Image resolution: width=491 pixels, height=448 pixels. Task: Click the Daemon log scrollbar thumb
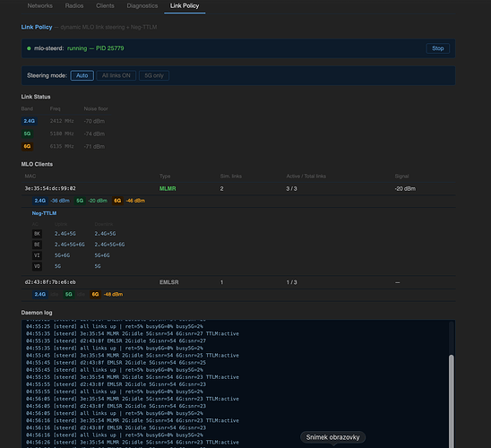tap(452, 401)
